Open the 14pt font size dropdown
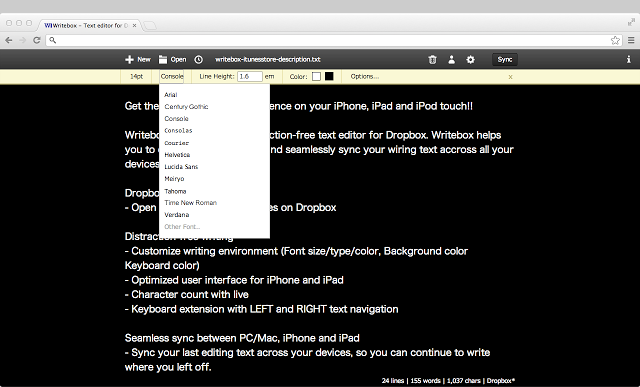640x387 pixels. pos(136,76)
